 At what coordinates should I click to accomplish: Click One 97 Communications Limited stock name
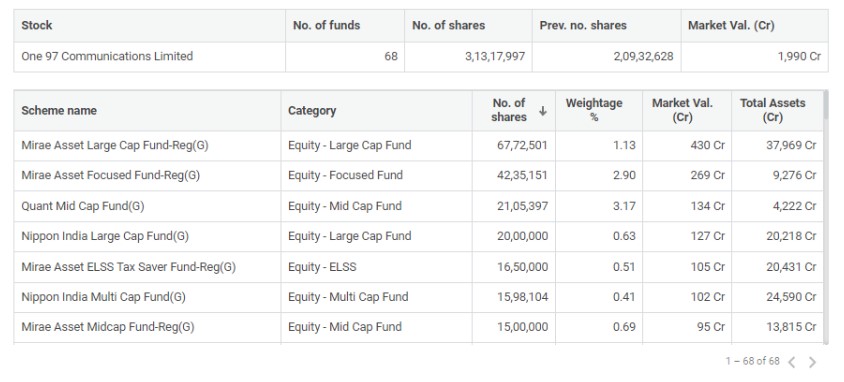(107, 56)
